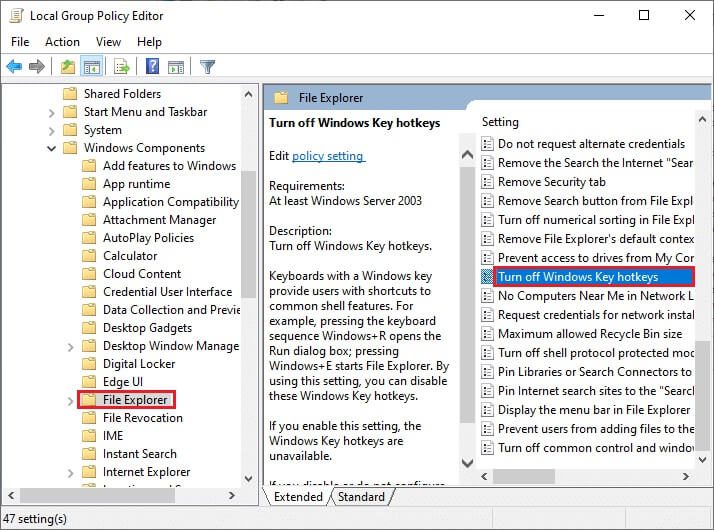This screenshot has height=530, width=714.
Task: Select the Instant Search folder
Action: 140,454
